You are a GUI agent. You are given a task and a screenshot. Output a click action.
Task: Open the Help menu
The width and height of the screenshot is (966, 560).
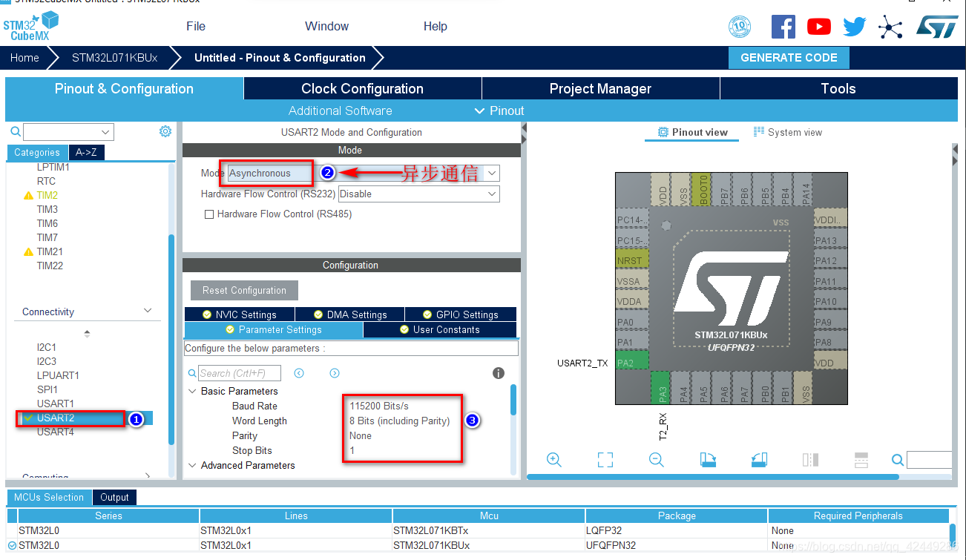point(436,26)
